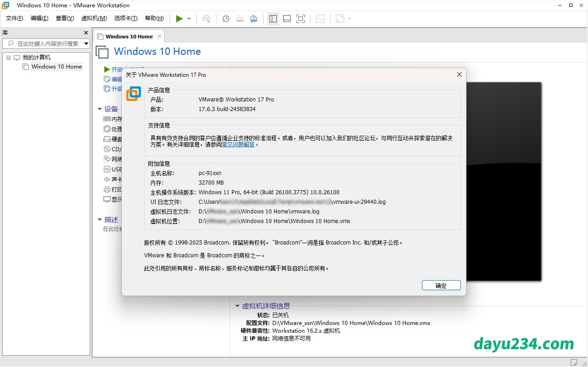
Task: Open the 常见问题解答 link
Action: (238, 144)
